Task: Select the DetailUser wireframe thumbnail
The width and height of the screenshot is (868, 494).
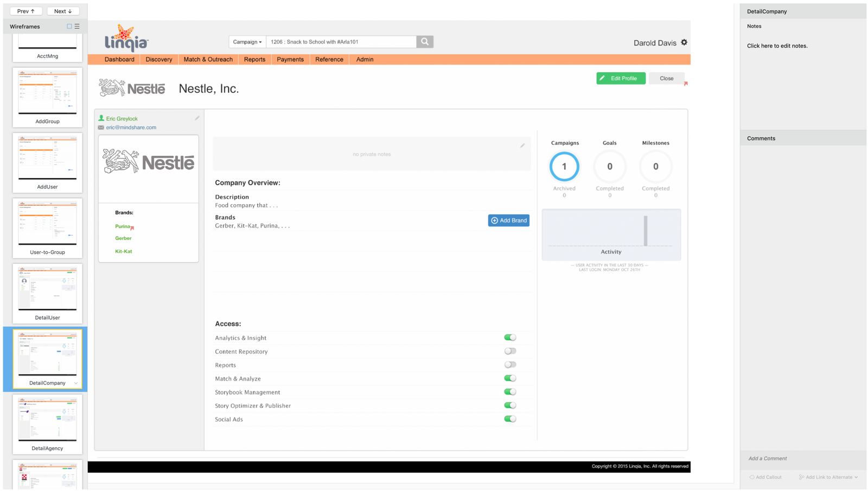Action: pos(47,293)
